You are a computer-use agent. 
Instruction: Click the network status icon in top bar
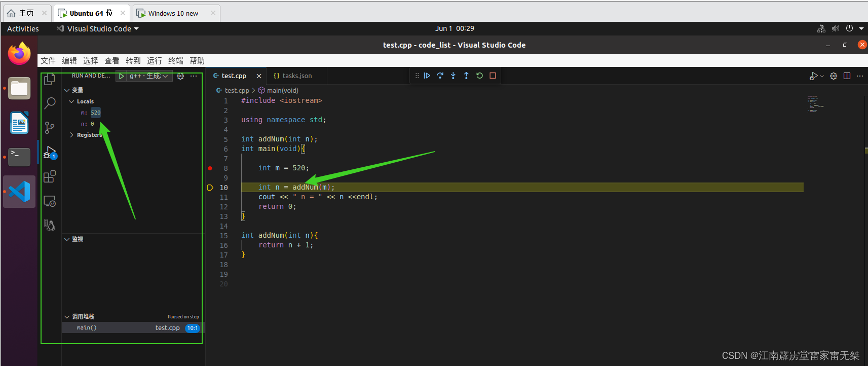(x=821, y=29)
